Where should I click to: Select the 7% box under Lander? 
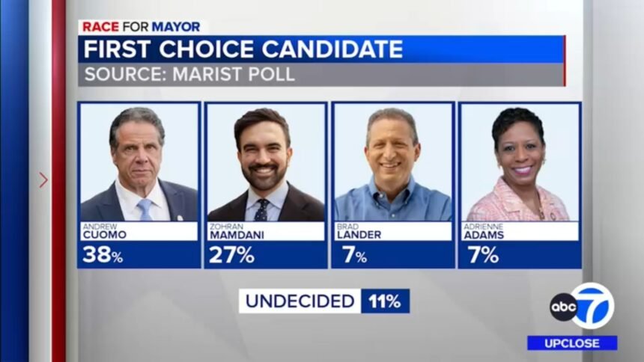[393, 254]
